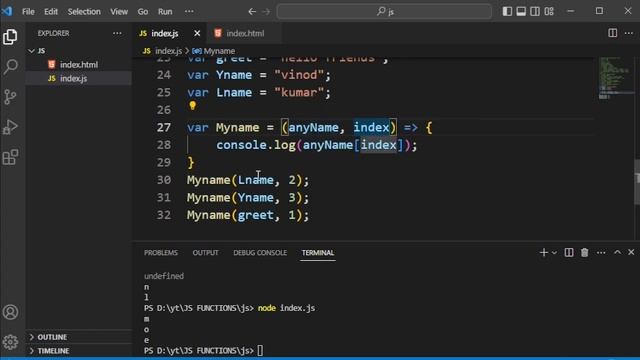
Task: Open the View menu
Action: pos(119,11)
